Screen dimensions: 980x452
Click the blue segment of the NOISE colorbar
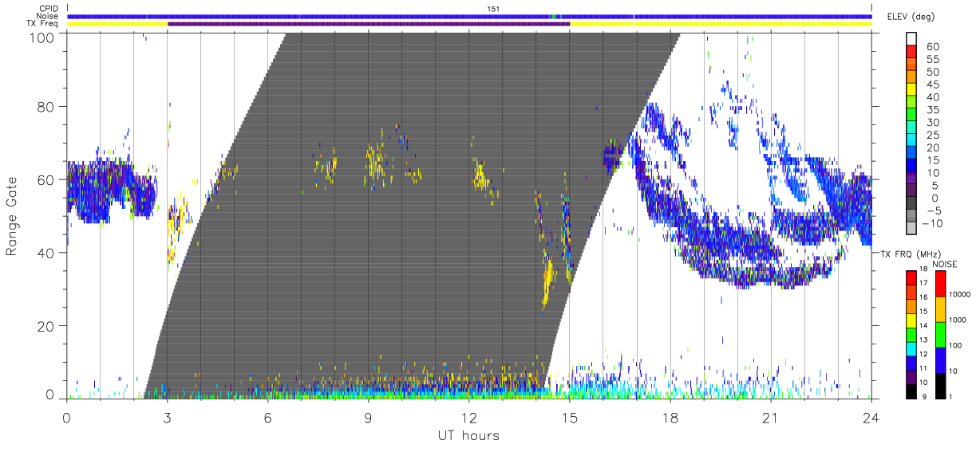(x=941, y=360)
